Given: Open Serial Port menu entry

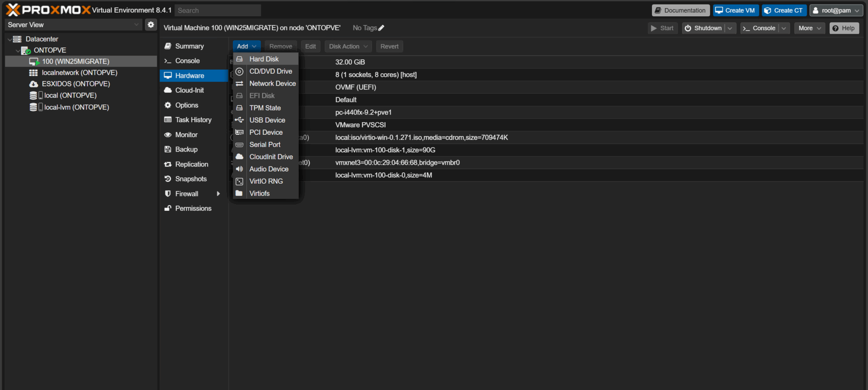Looking at the screenshot, I should click(265, 144).
